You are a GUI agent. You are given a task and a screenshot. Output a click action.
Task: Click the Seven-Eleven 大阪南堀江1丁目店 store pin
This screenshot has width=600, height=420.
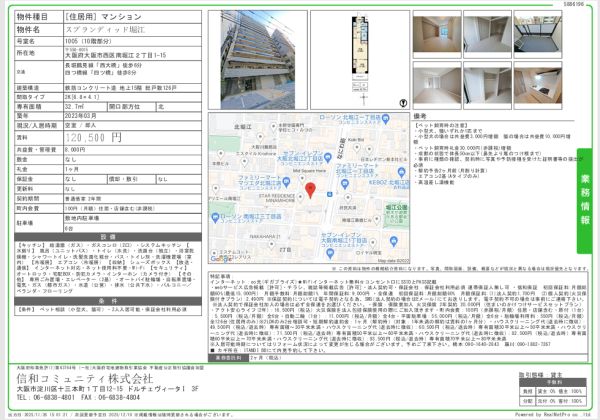click(330, 254)
